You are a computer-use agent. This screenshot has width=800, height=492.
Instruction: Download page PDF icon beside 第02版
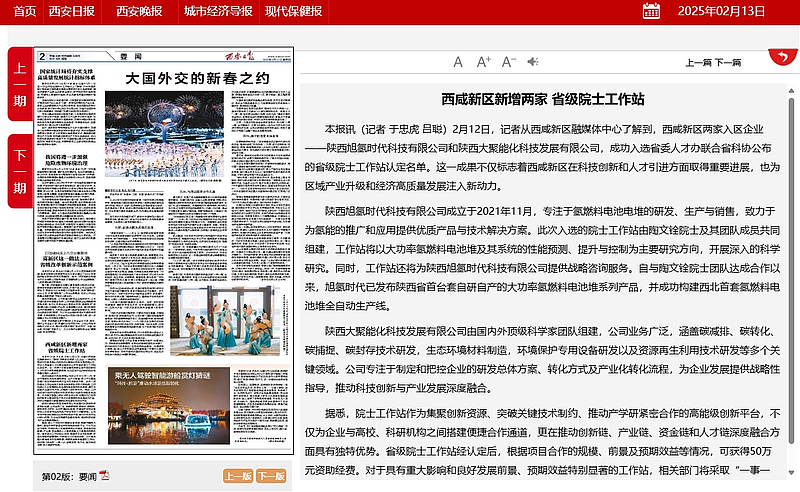click(x=105, y=475)
